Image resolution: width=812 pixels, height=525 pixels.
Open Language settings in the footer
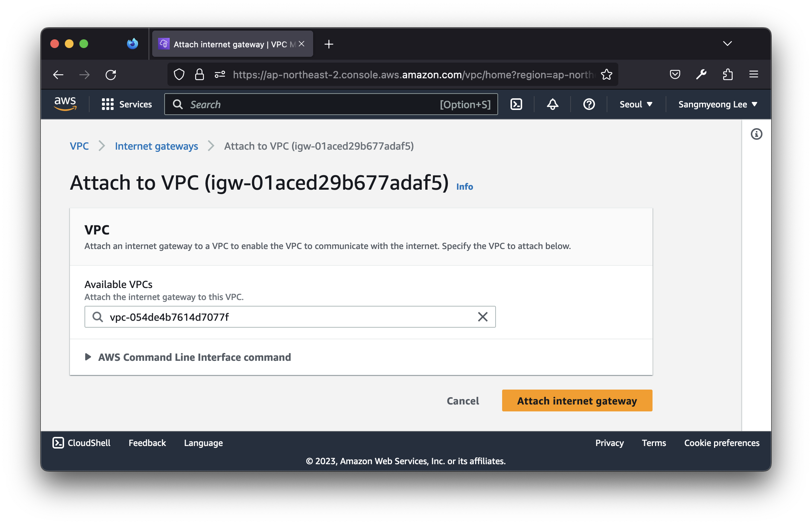coord(203,443)
